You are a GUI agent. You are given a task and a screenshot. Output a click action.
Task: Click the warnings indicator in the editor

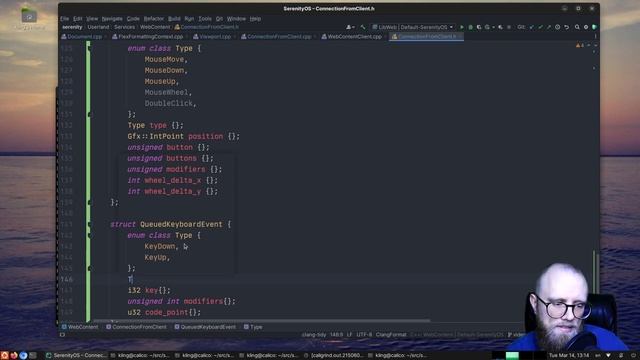(580, 46)
